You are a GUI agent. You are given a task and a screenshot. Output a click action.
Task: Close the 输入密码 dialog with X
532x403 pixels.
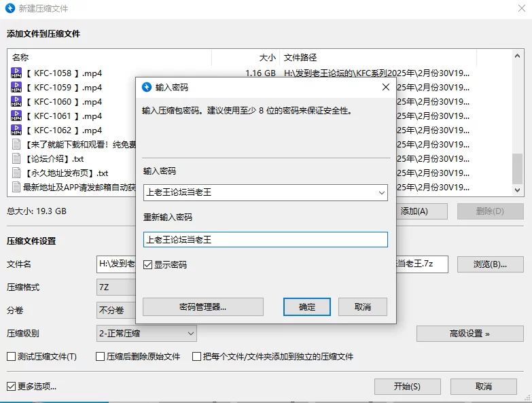point(386,87)
